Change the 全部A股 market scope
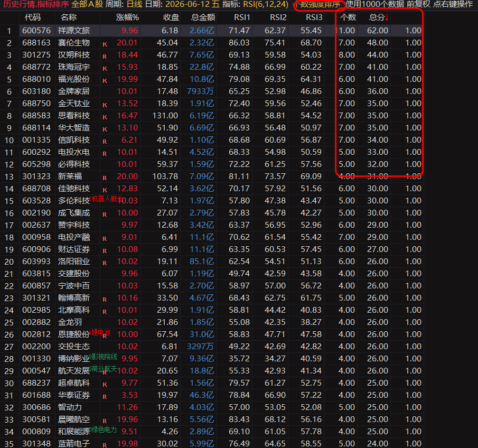The height and width of the screenshot is (448, 478). [87, 5]
